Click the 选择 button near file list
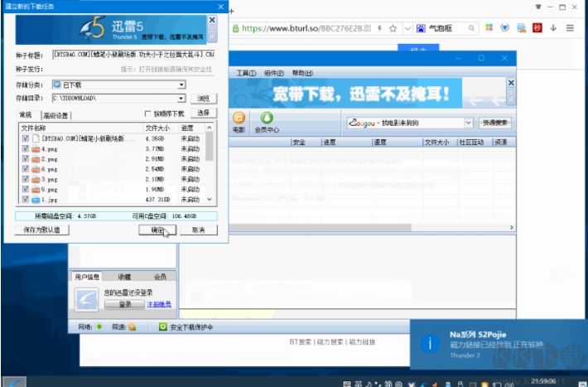The image size is (588, 387). pos(204,113)
